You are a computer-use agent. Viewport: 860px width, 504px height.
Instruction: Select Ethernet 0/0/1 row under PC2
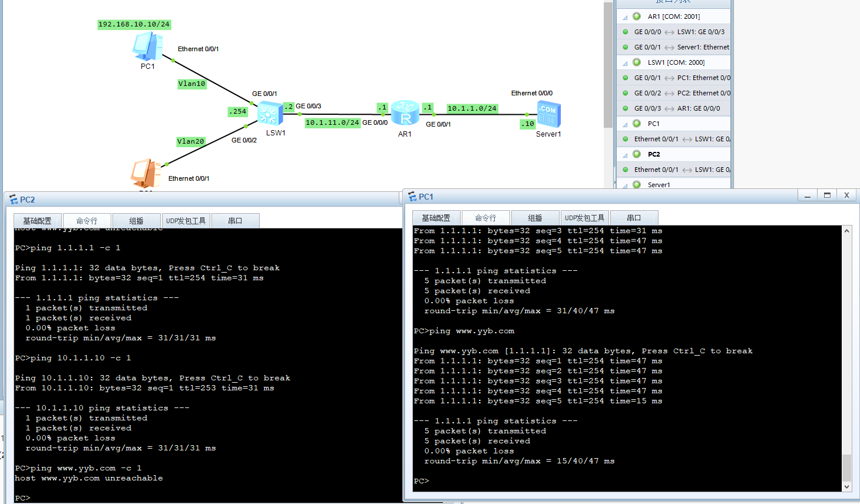(673, 170)
